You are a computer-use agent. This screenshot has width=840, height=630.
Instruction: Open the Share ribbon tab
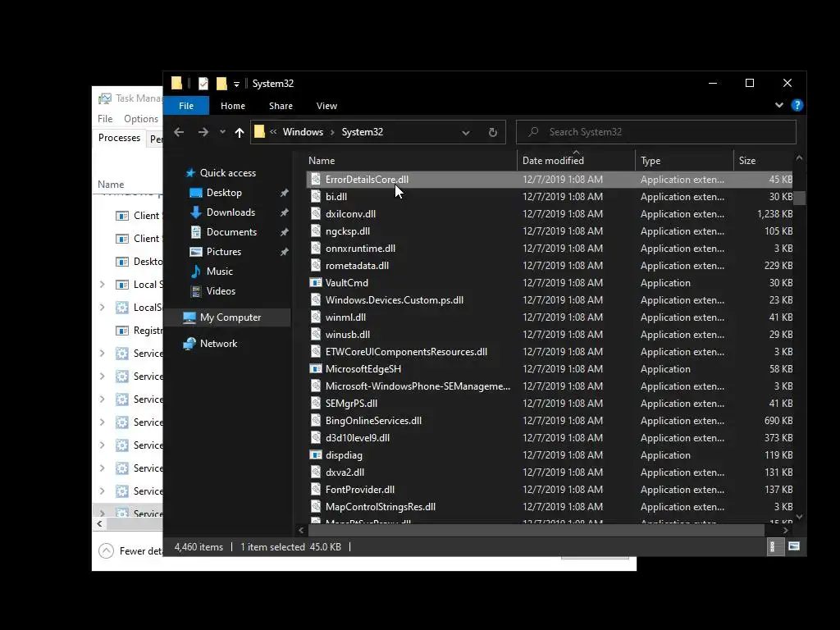pyautogui.click(x=281, y=106)
